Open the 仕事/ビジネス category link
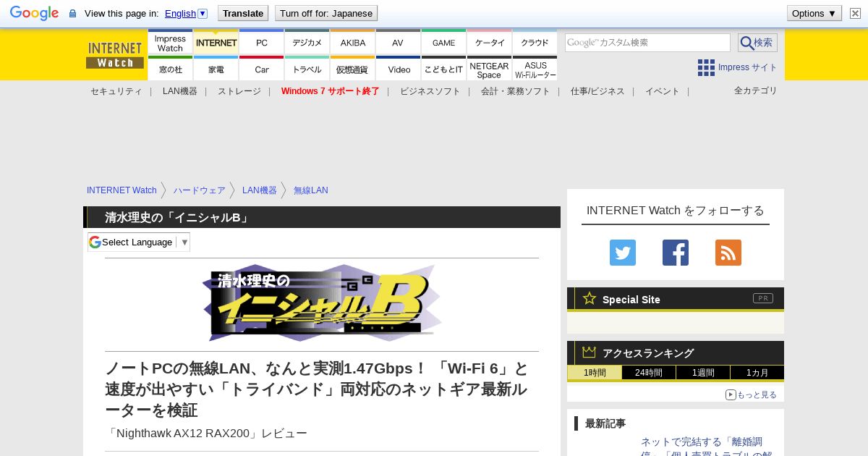 point(597,91)
